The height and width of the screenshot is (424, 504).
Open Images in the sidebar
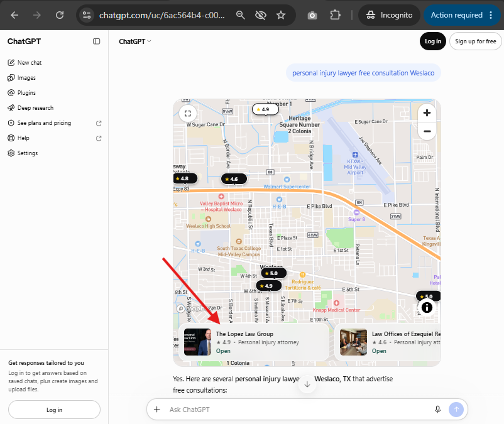coord(21,78)
